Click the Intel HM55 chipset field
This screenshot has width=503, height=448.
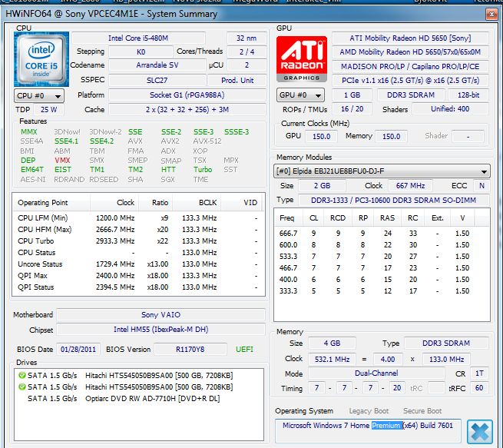161,330
